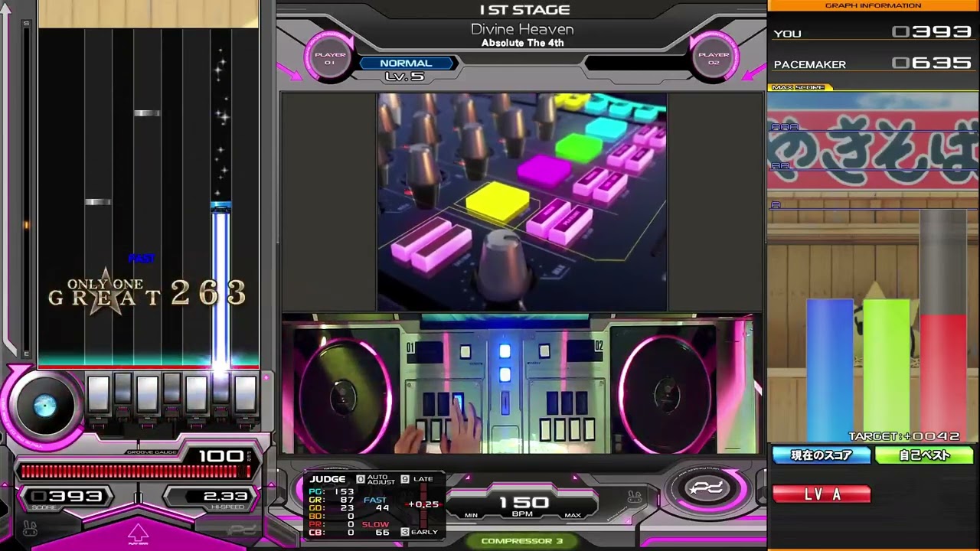Click the blue long note bar in the lane
Image resolution: width=980 pixels, height=551 pixels.
(x=220, y=285)
